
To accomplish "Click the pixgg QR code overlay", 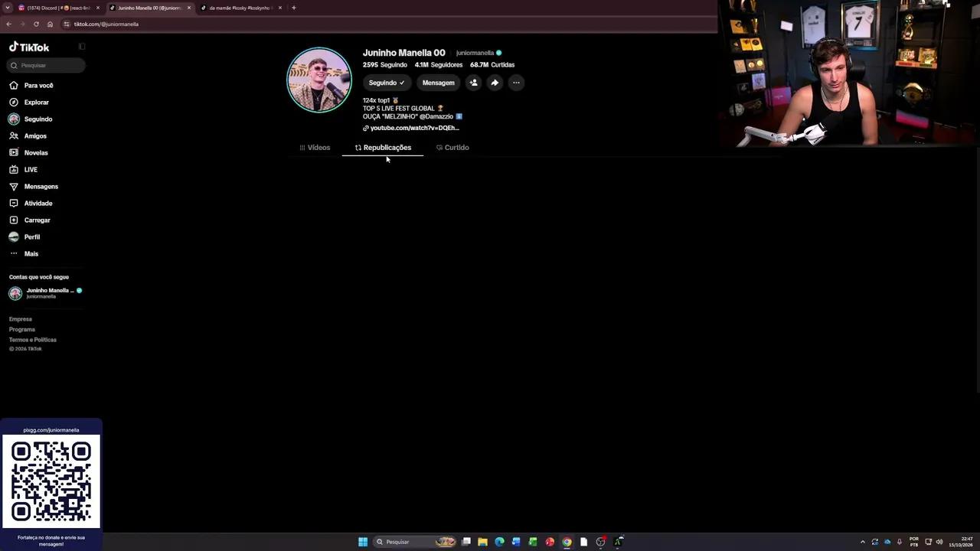I will 51,481.
